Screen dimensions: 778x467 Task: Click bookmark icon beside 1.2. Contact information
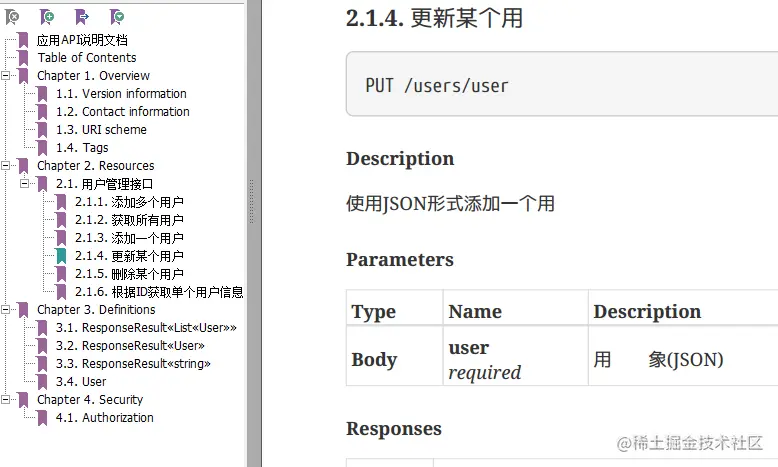click(x=42, y=112)
